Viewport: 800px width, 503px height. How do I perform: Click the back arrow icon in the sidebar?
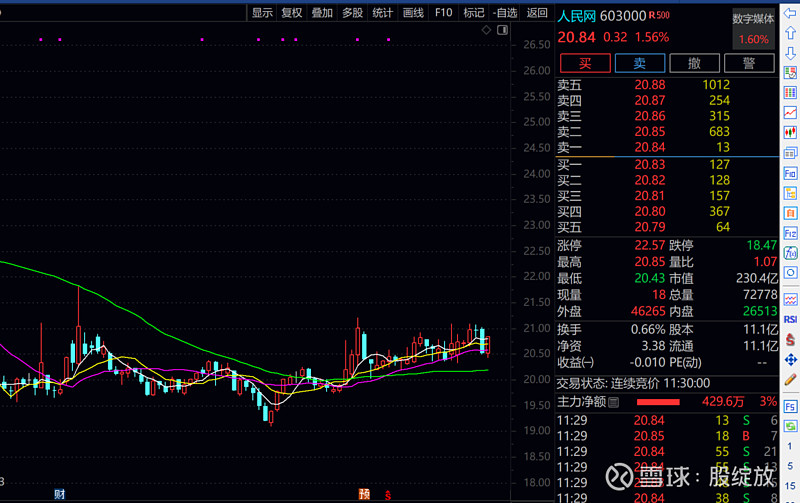click(x=790, y=14)
